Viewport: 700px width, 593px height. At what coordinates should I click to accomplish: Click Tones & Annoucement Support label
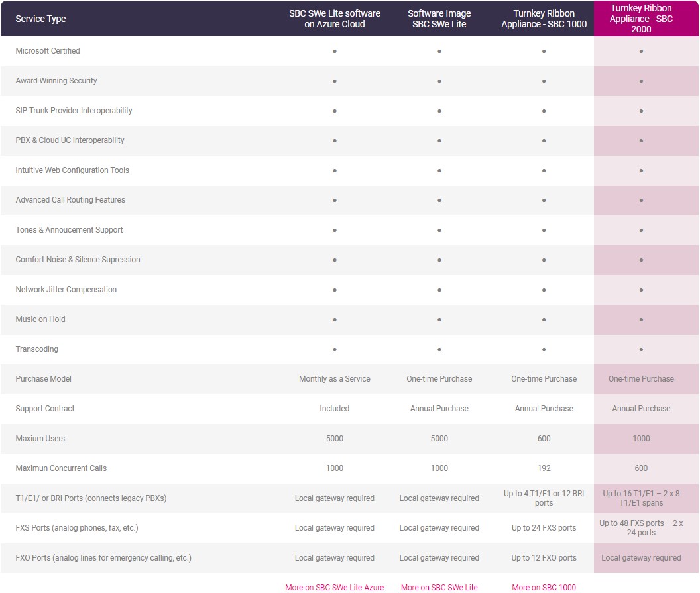69,230
